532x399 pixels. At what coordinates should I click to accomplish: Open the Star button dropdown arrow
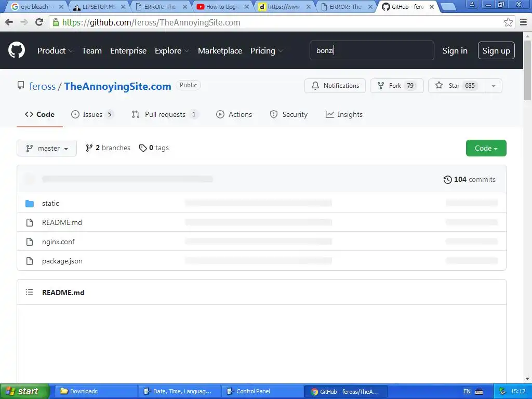coord(494,86)
